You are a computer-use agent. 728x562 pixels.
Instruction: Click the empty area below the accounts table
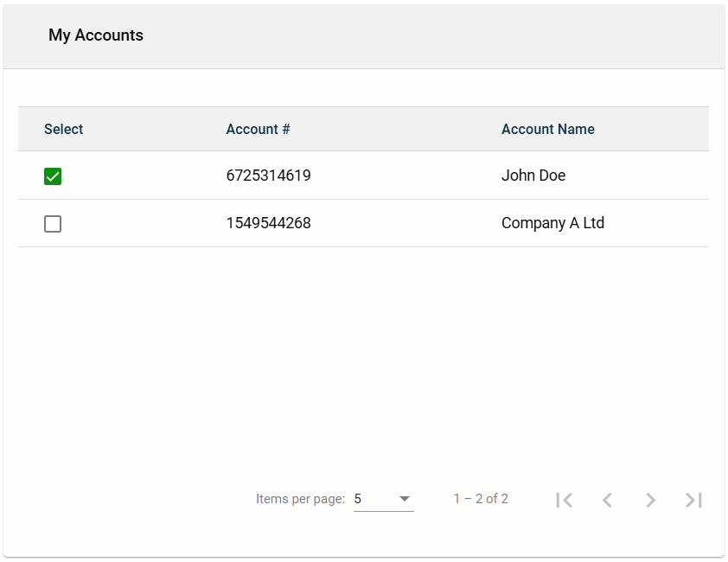(363, 363)
